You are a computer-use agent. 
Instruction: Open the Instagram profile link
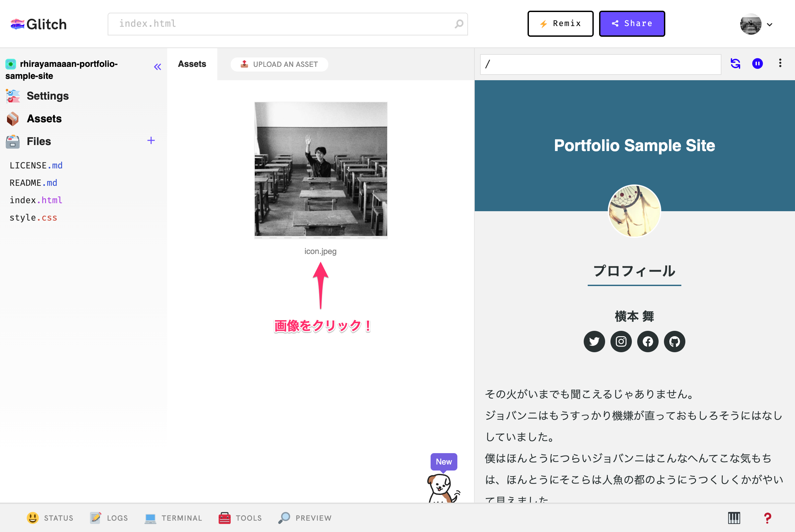point(621,342)
